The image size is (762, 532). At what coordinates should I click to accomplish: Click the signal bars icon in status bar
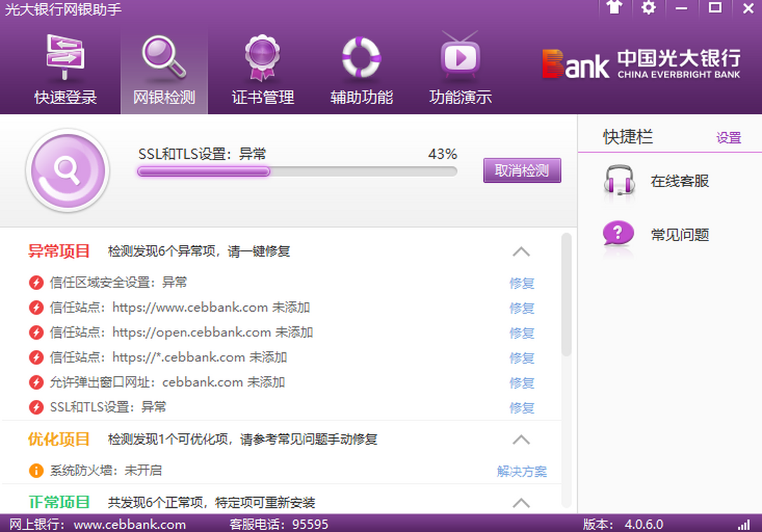[743, 524]
